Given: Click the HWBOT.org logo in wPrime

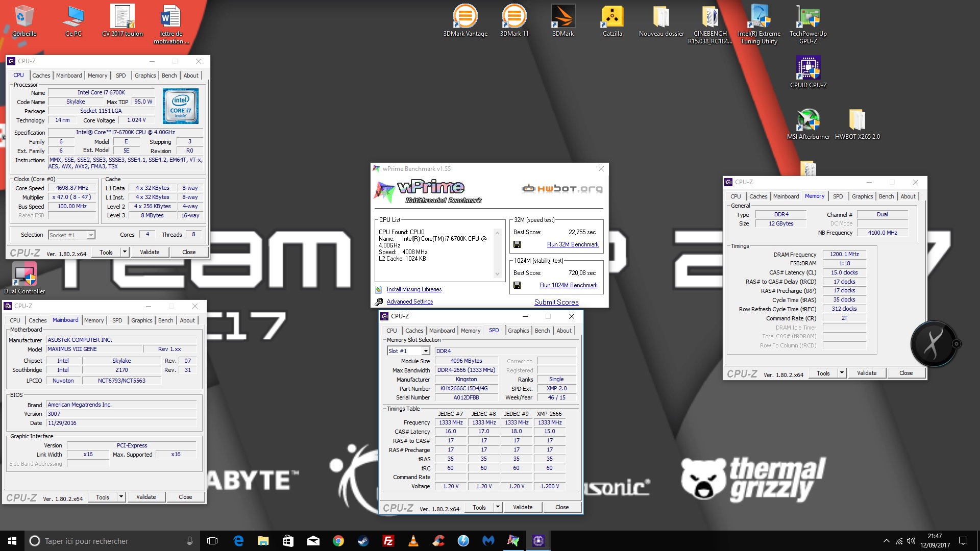Looking at the screenshot, I should coord(562,189).
